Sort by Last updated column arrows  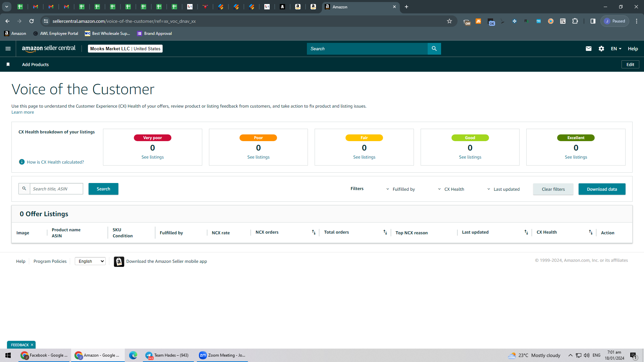tap(526, 232)
